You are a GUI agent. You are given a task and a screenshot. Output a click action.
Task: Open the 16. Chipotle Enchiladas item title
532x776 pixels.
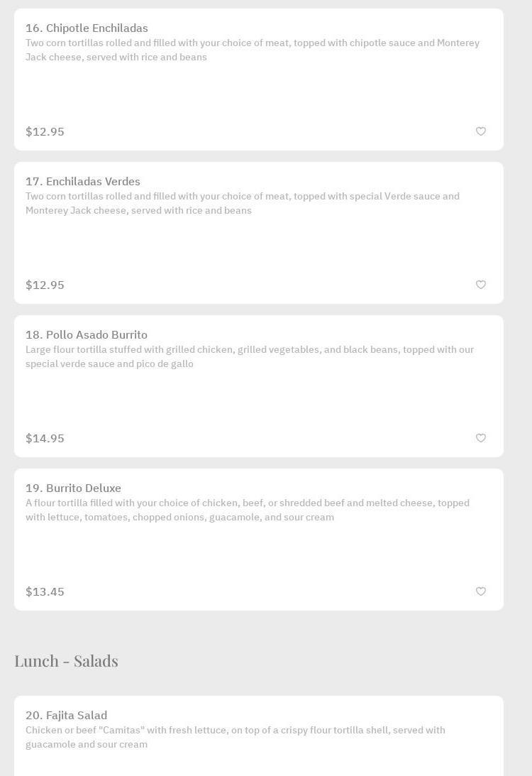(x=87, y=28)
